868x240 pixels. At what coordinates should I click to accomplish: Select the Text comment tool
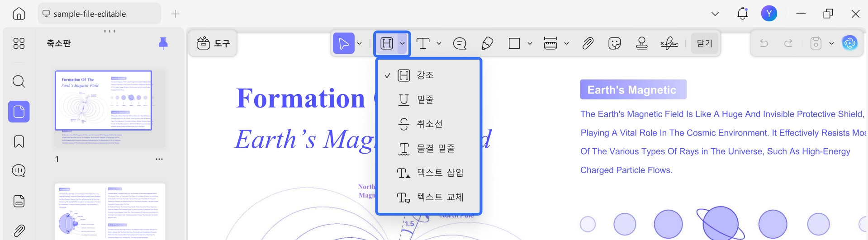point(423,43)
